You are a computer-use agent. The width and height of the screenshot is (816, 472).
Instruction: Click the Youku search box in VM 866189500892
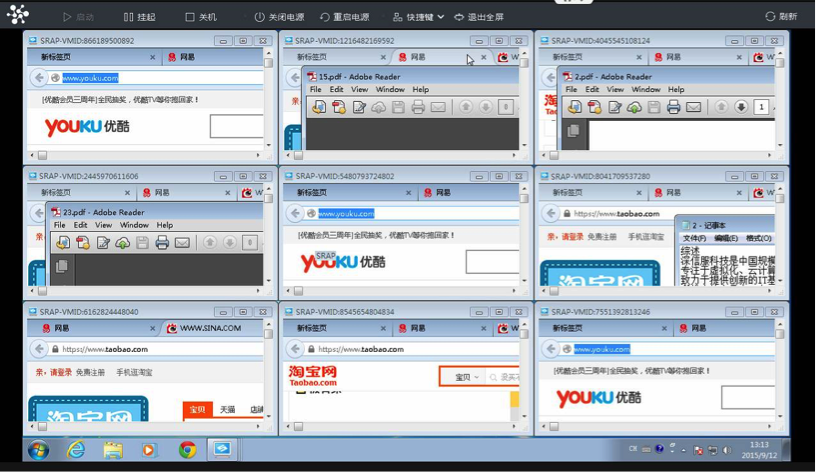point(237,126)
